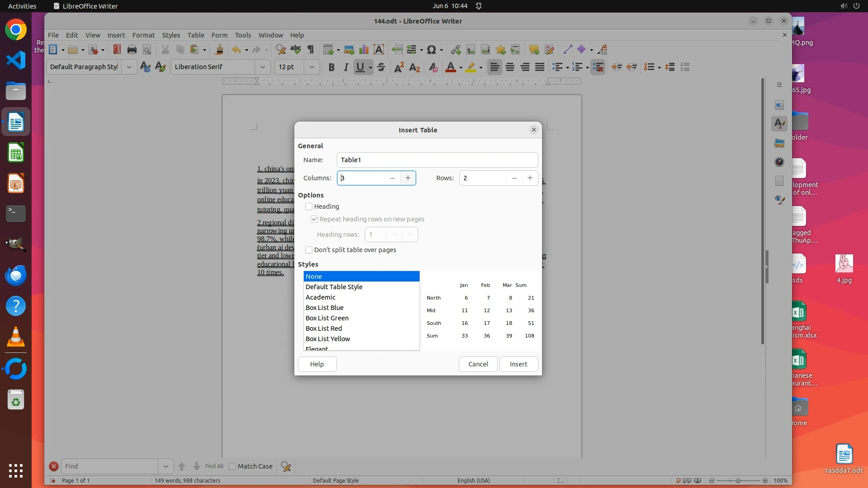Open the paragraph style dropdown
The image size is (868, 488).
click(x=129, y=67)
